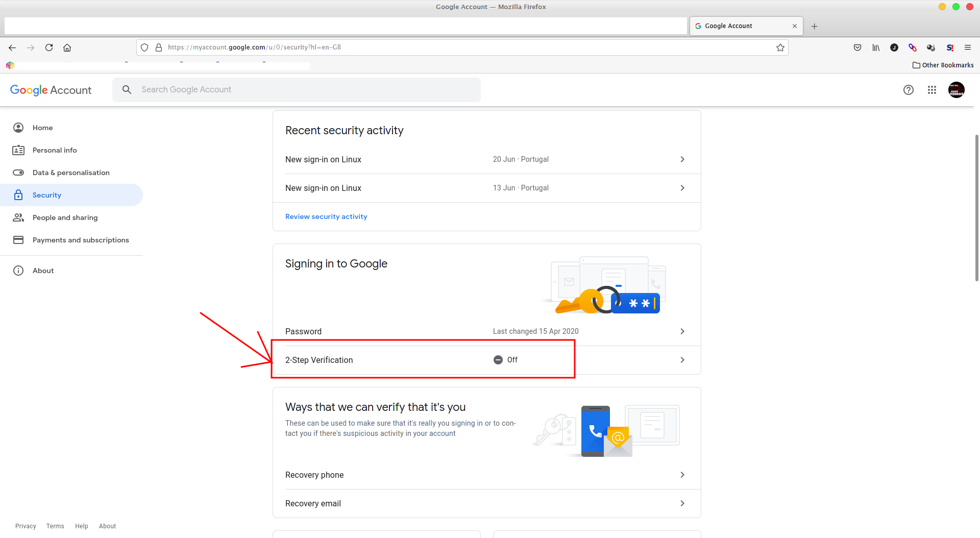
Task: Expand first New sign-in on Linux, 20 Jun
Action: 485,159
